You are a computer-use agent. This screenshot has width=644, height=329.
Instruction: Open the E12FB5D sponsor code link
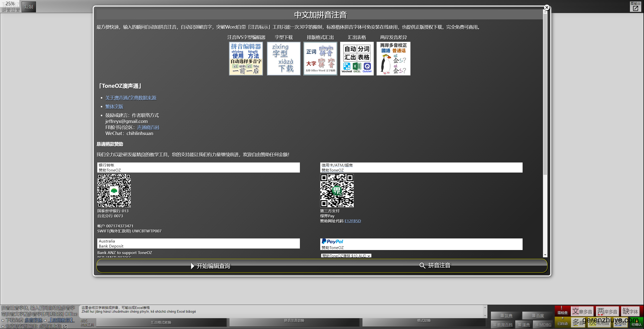(353, 221)
